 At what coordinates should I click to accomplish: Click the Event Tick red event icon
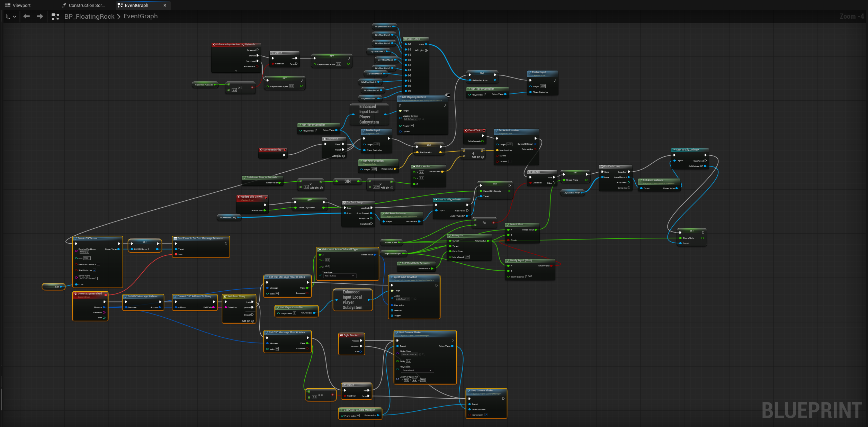[466, 130]
